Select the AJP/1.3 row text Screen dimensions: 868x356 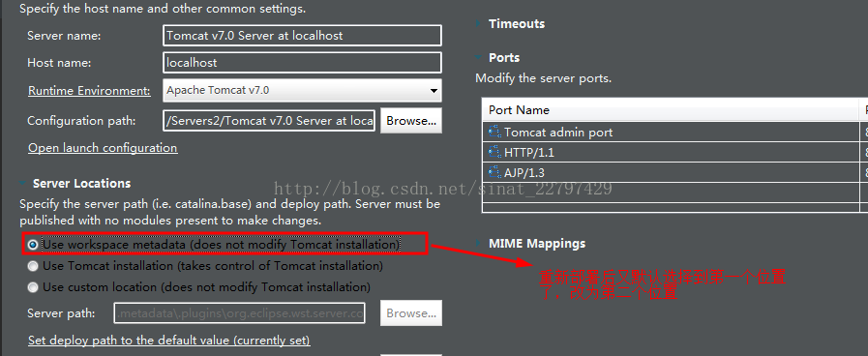[x=524, y=173]
